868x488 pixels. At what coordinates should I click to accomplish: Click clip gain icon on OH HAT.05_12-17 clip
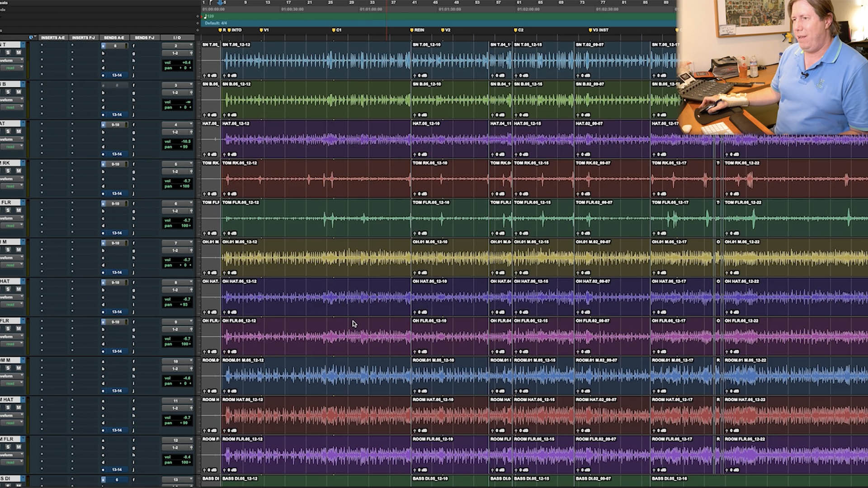654,312
